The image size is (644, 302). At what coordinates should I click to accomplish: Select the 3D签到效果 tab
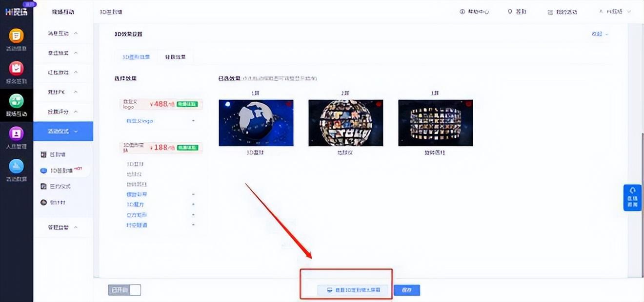[137, 57]
